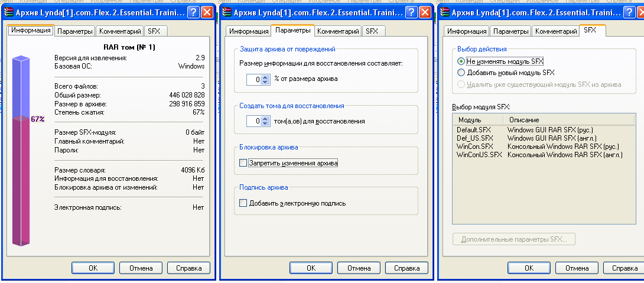This screenshot has height=283, width=644.
Task: Confirm with OK in the SFX dialog
Action: [529, 268]
